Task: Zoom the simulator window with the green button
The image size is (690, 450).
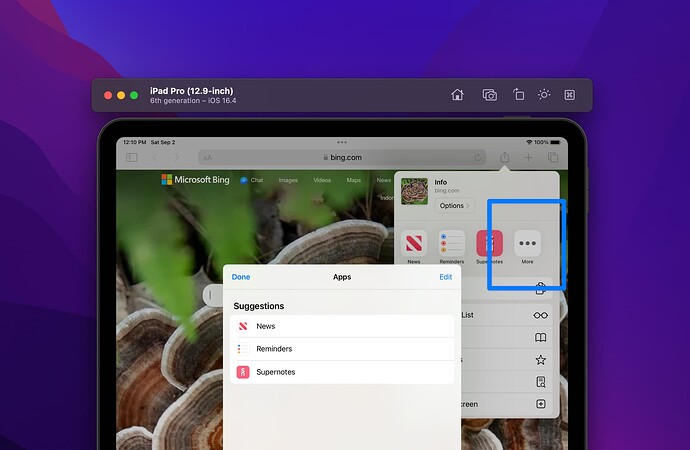Action: tap(134, 95)
